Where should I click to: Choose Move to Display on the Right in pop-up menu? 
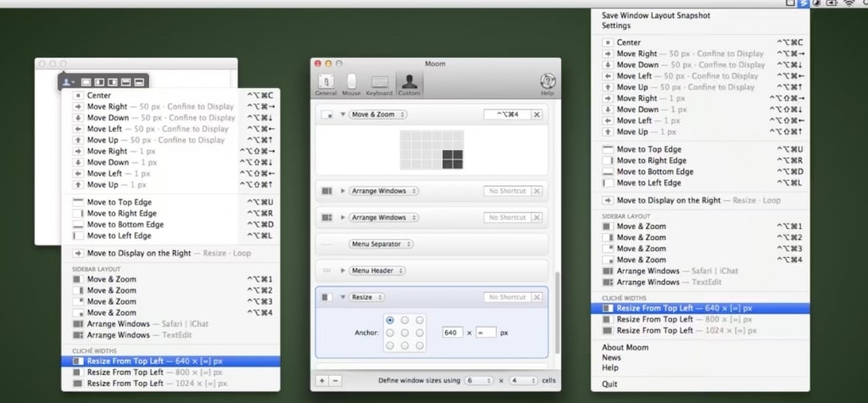[x=170, y=254]
